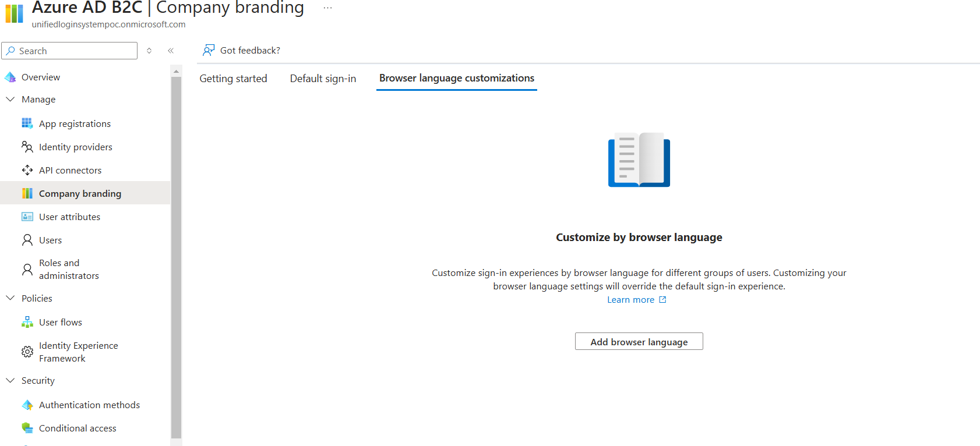Click the Learn more external link icon
980x446 pixels.
pos(662,300)
